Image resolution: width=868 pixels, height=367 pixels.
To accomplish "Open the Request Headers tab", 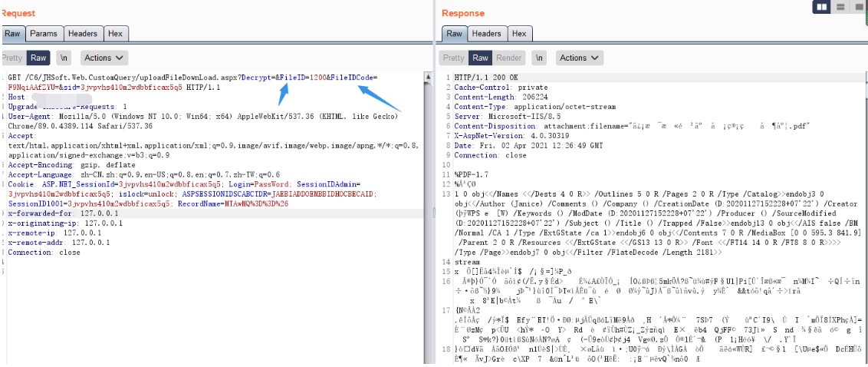I will tap(82, 34).
